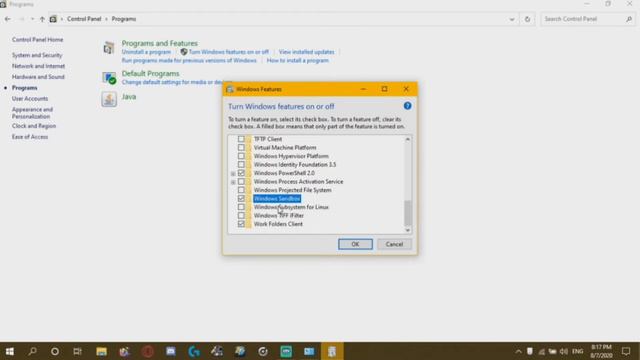Open File Explorer from taskbar
640x360 pixels.
[x=101, y=351]
